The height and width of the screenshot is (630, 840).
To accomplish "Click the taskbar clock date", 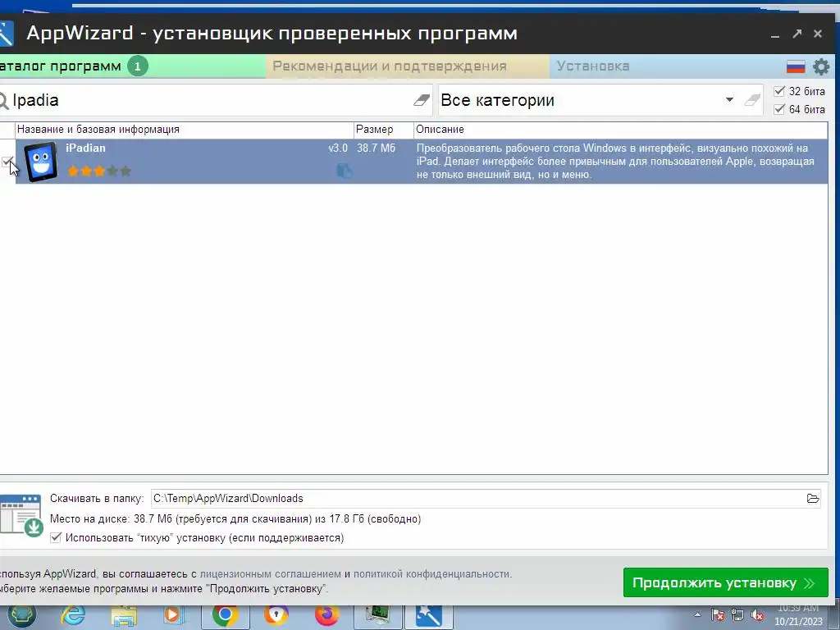I will (798, 622).
